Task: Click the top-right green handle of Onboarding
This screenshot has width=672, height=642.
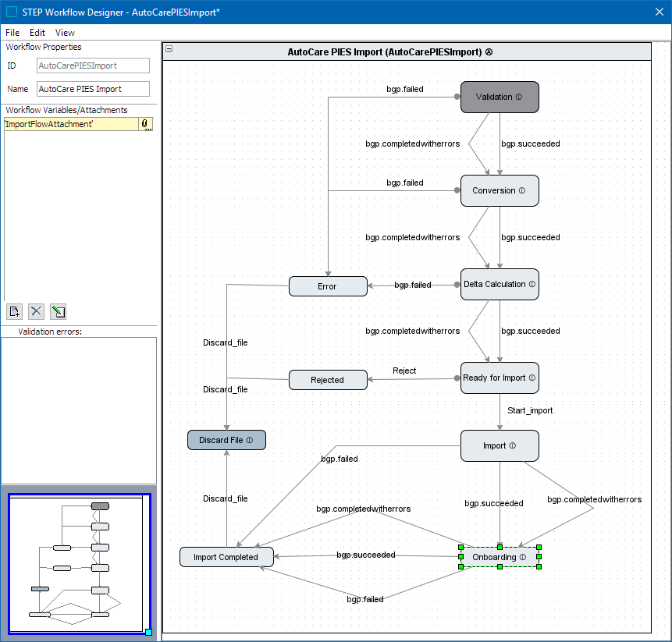Action: [539, 548]
